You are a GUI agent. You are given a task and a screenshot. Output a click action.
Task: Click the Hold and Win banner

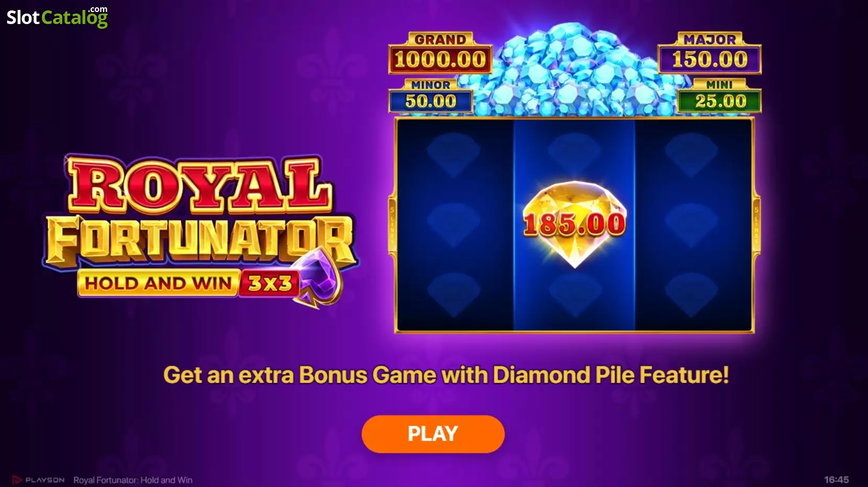(x=158, y=283)
